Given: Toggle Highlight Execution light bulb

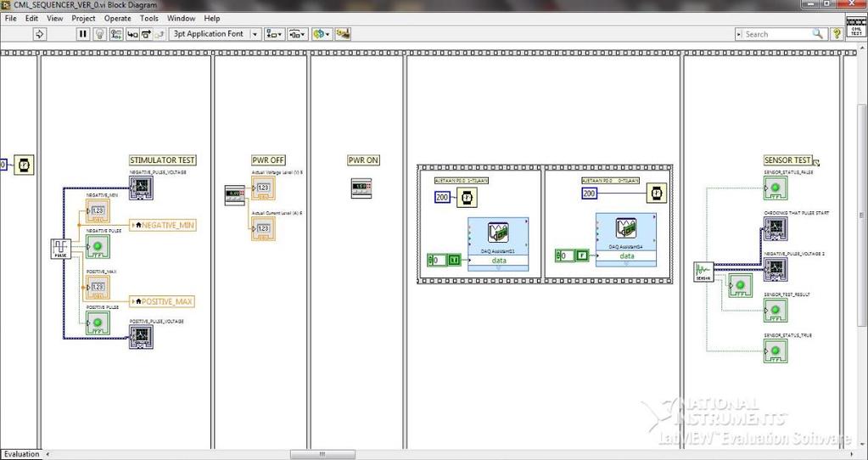Looking at the screenshot, I should click(99, 34).
